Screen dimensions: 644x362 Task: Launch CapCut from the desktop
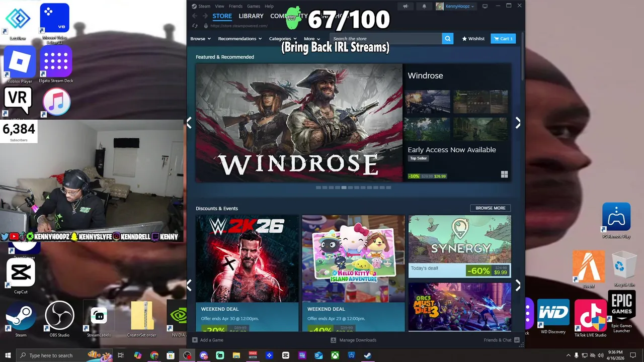point(21,277)
